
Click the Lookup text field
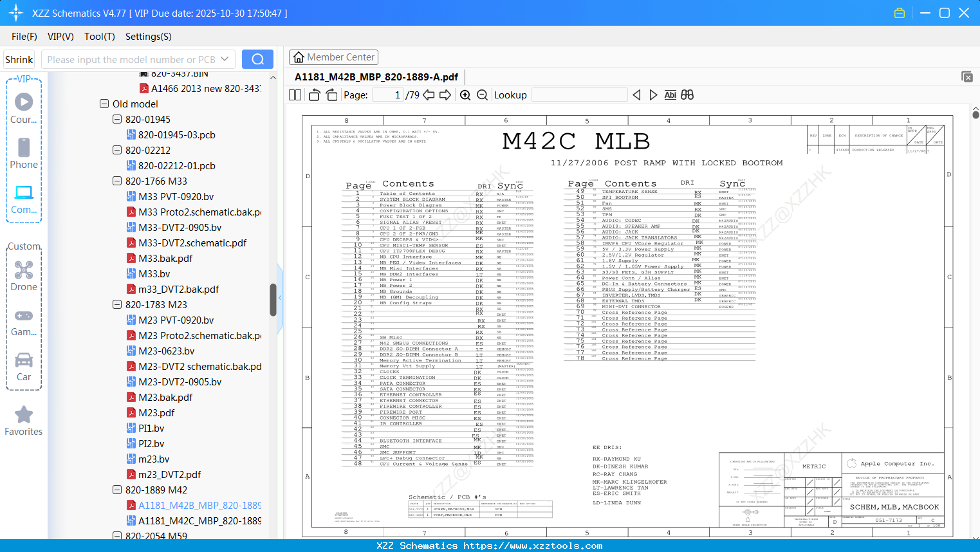(x=580, y=95)
